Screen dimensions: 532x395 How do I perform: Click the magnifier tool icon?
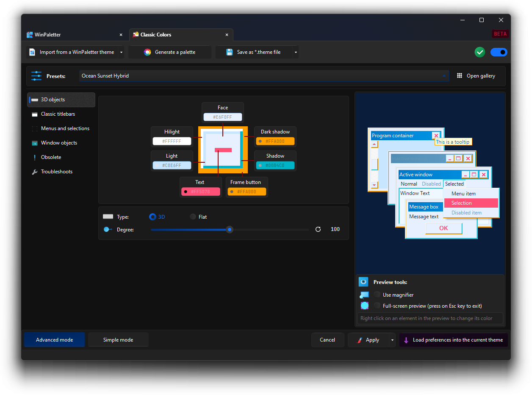click(364, 295)
